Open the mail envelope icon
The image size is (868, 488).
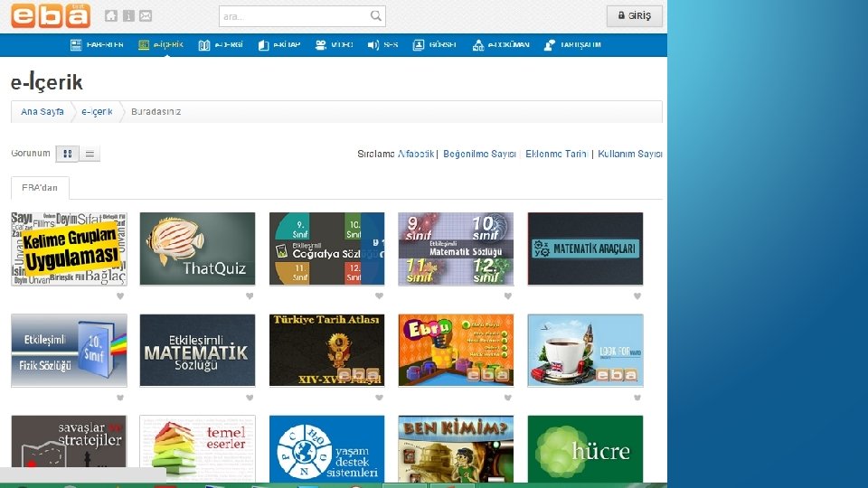pos(146,16)
